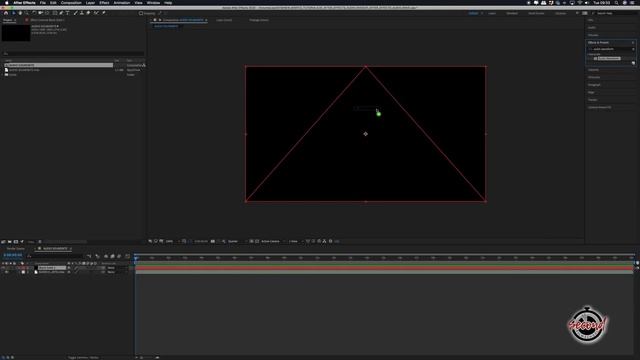The height and width of the screenshot is (360, 640).
Task: Click the Home icon in the toolbar
Action: (6, 13)
